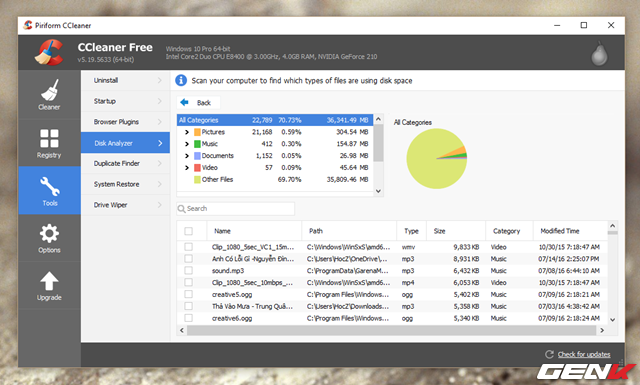The height and width of the screenshot is (385, 640).
Task: Expand the Pictures category
Action: (187, 132)
